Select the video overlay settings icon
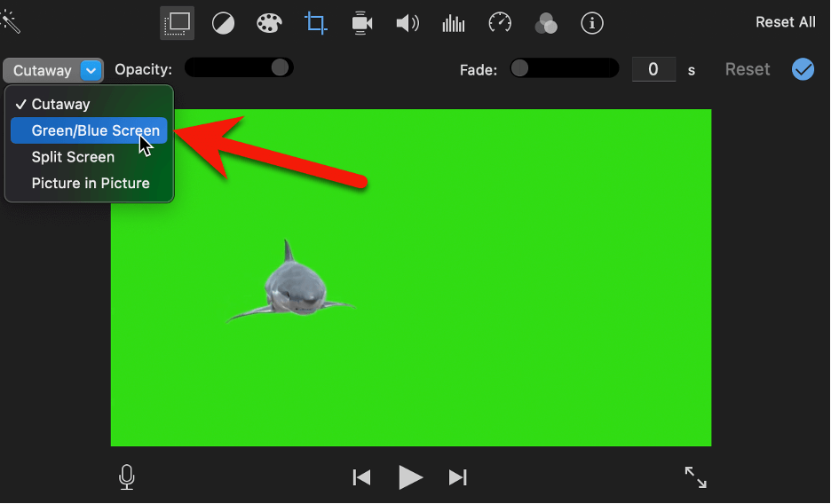Image resolution: width=831 pixels, height=504 pixels. pos(177,23)
